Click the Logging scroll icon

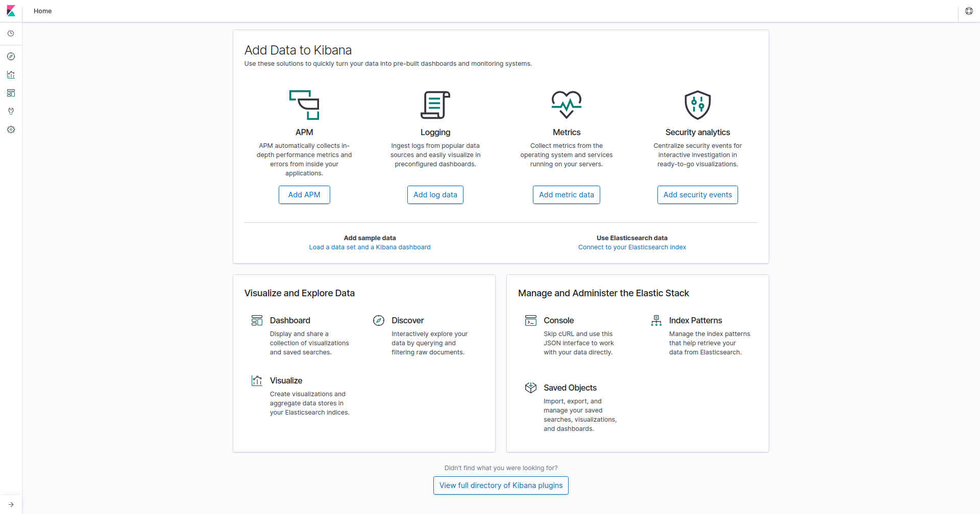coord(435,105)
